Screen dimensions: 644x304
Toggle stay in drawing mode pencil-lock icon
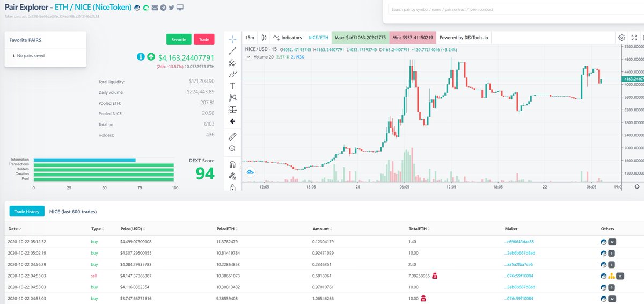[x=232, y=176]
